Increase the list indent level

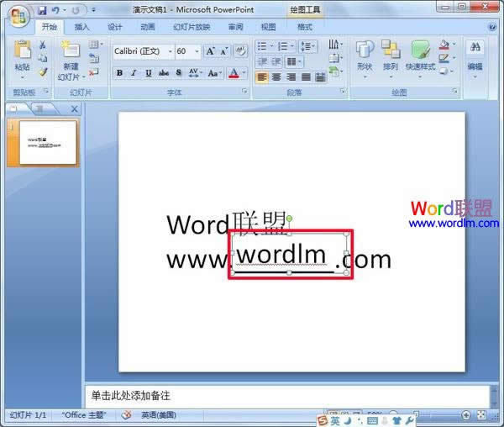tap(276, 61)
